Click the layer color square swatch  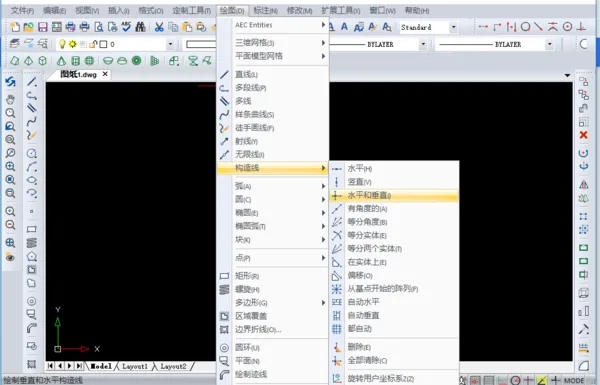tap(103, 44)
